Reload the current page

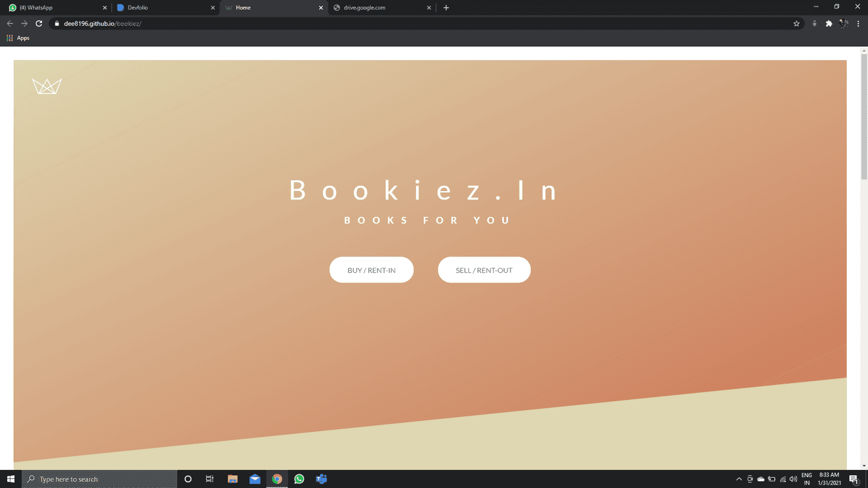39,23
